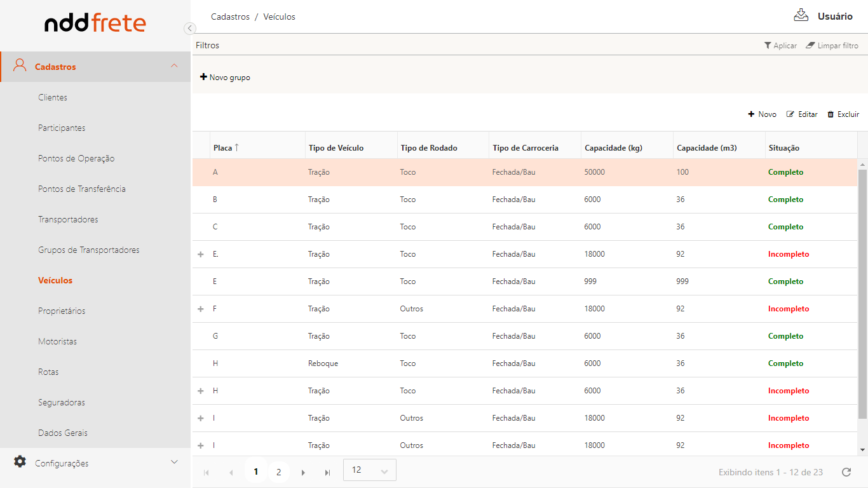Click the Novo button above the table
This screenshot has width=868, height=488.
coord(762,114)
